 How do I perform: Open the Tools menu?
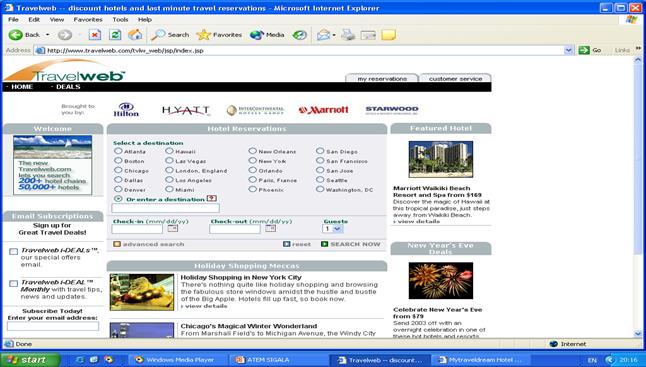[120, 19]
